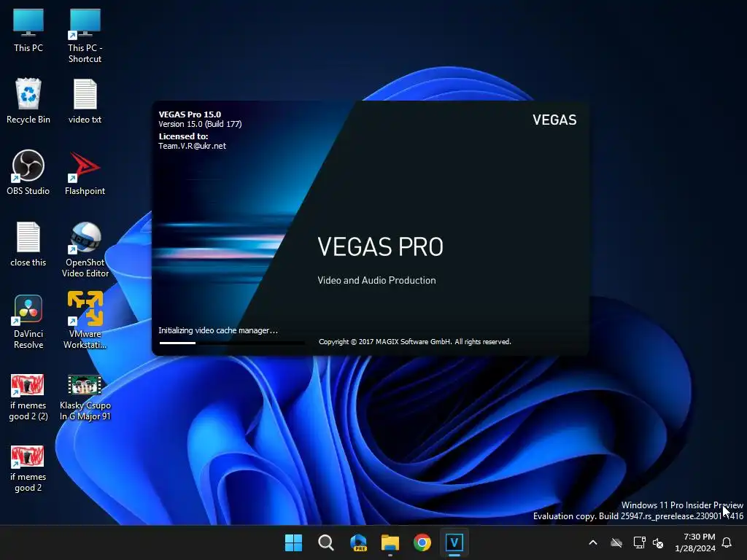The image size is (747, 560).
Task: Click the 'Initializing video cache manager…' status text
Action: [217, 330]
